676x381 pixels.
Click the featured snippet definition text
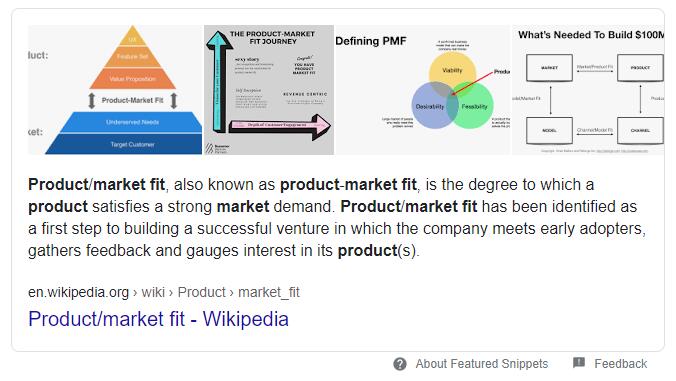coord(337,217)
